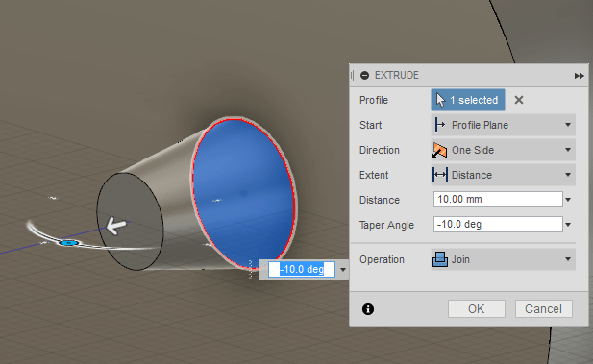593x364 pixels.
Task: Click the EXTRUDE title text
Action: click(397, 76)
